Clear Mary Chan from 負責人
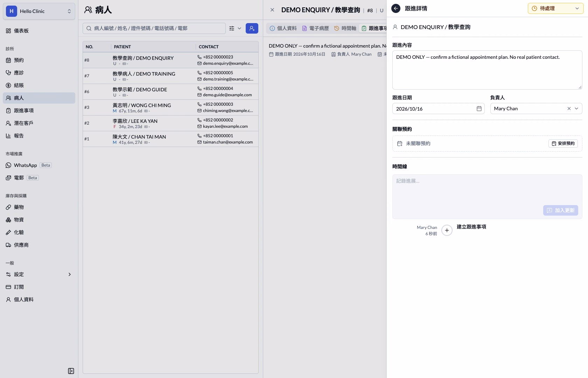The height and width of the screenshot is (378, 588). click(x=569, y=108)
